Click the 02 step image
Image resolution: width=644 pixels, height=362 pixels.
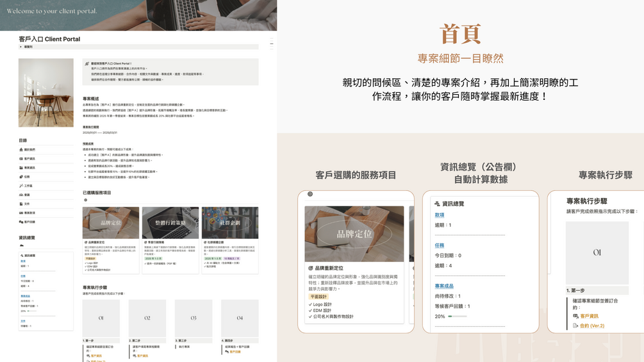(147, 318)
